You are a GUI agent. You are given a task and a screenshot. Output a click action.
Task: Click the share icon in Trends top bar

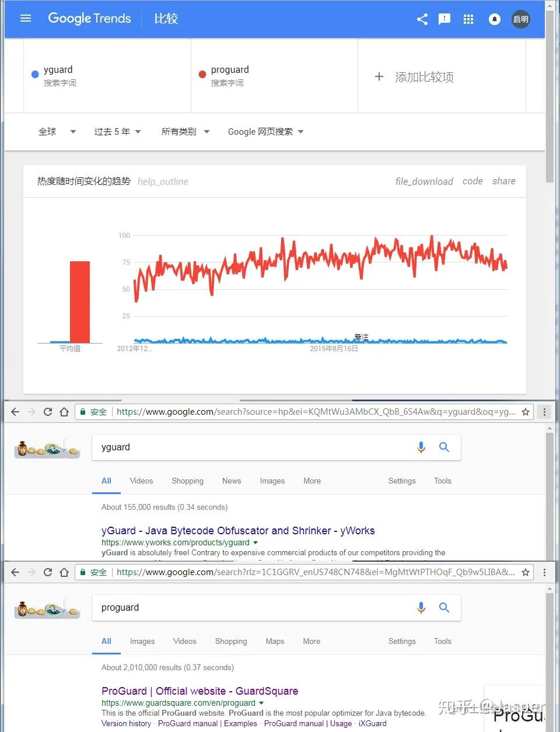[422, 19]
